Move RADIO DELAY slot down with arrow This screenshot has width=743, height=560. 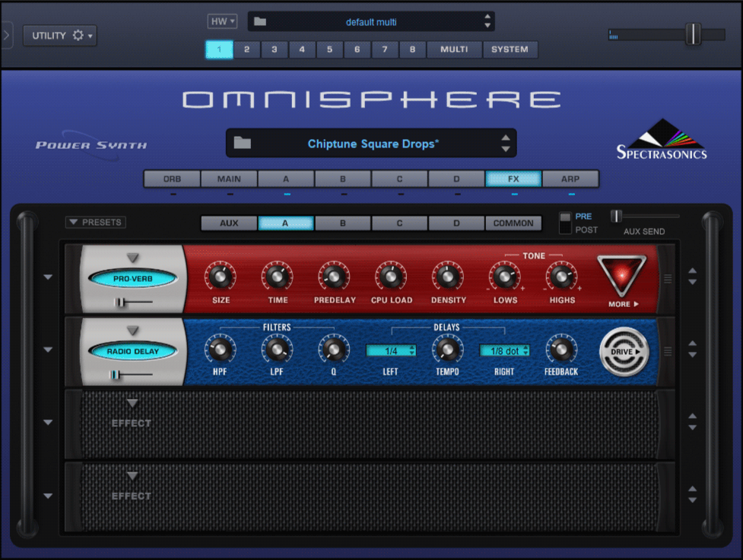click(x=692, y=355)
